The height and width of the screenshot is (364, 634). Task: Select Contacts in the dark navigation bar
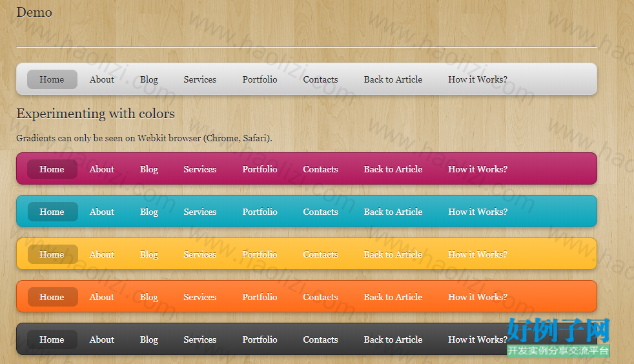[320, 339]
